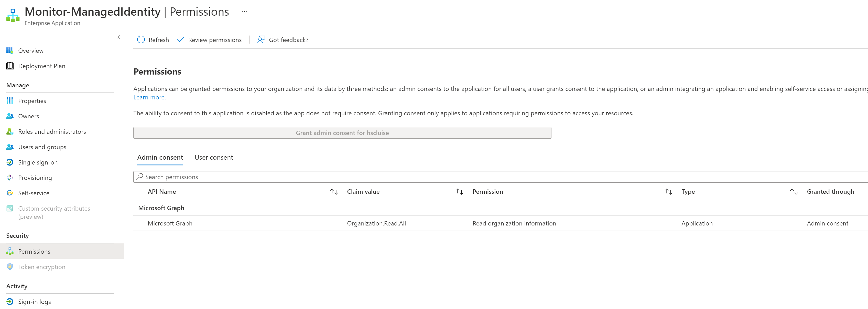The height and width of the screenshot is (309, 868).
Task: Click the Monitor-ManagedIdentity enterprise application icon
Action: 13,16
